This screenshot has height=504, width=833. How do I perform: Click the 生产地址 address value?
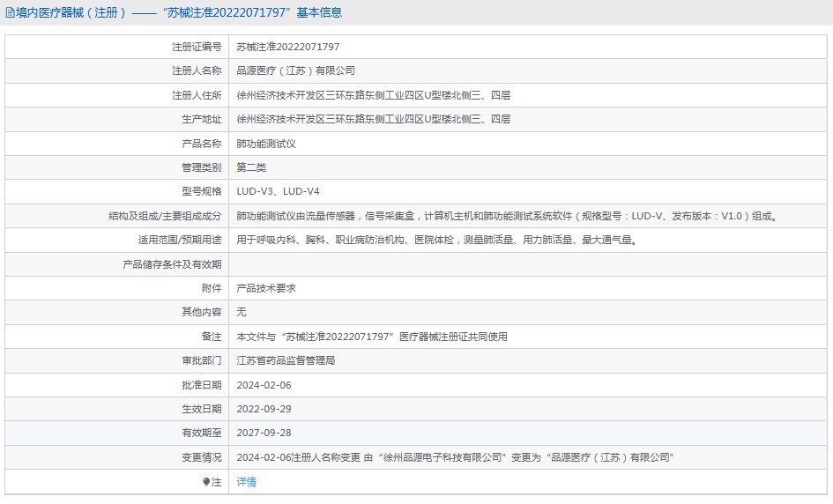[374, 119]
